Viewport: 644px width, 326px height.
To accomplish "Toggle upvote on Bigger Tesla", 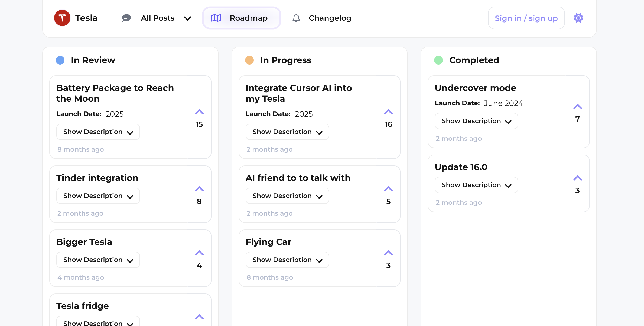I will click(x=199, y=253).
